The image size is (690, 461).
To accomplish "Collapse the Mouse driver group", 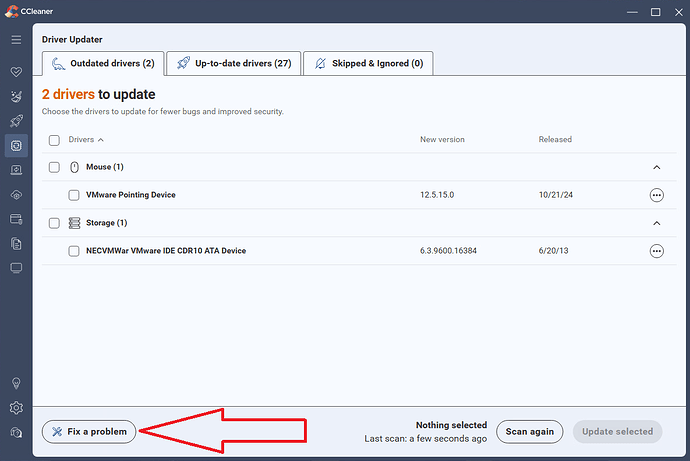I will click(656, 167).
